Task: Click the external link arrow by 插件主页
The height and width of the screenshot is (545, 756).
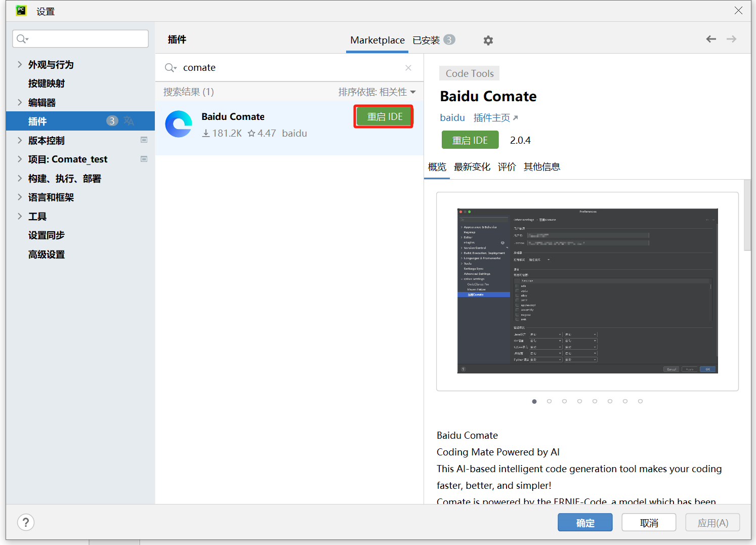Action: [x=516, y=118]
